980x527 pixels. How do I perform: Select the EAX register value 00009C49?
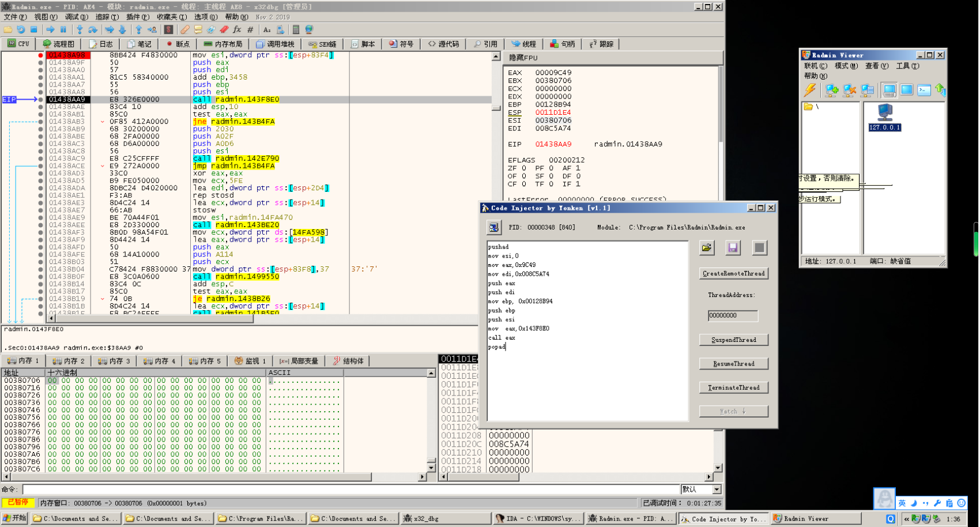tap(553, 73)
